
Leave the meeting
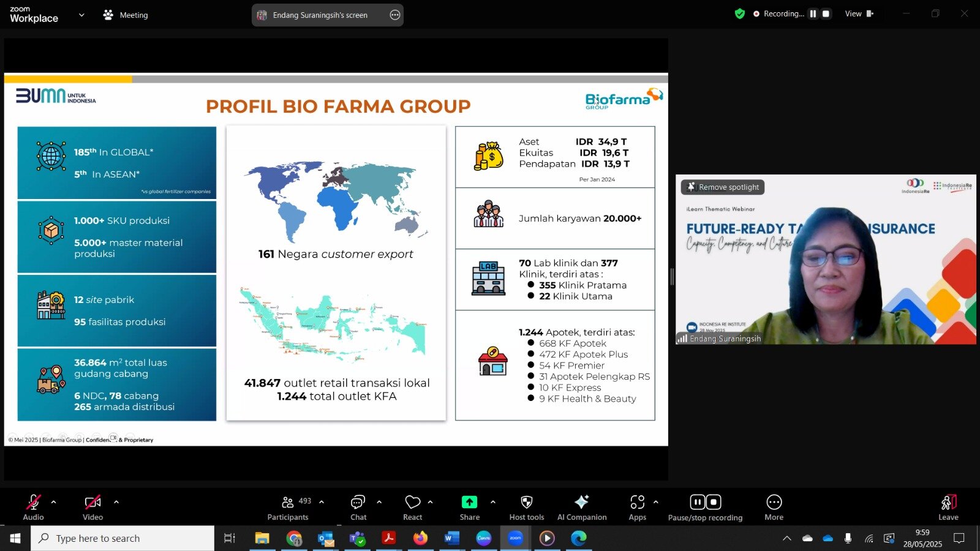948,508
